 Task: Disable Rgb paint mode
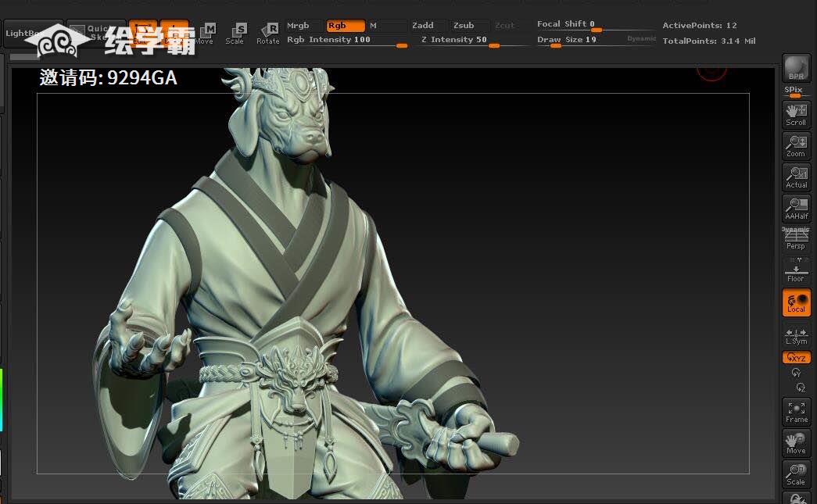click(x=345, y=26)
